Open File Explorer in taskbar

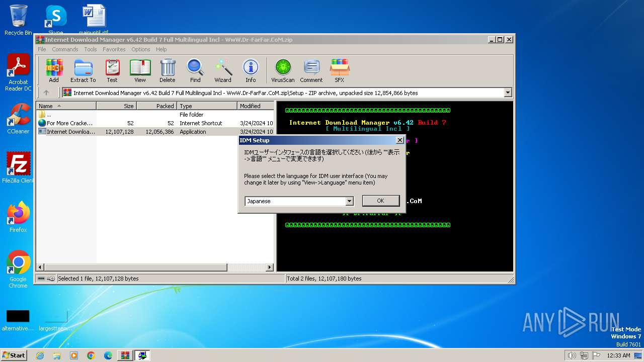pos(57,355)
